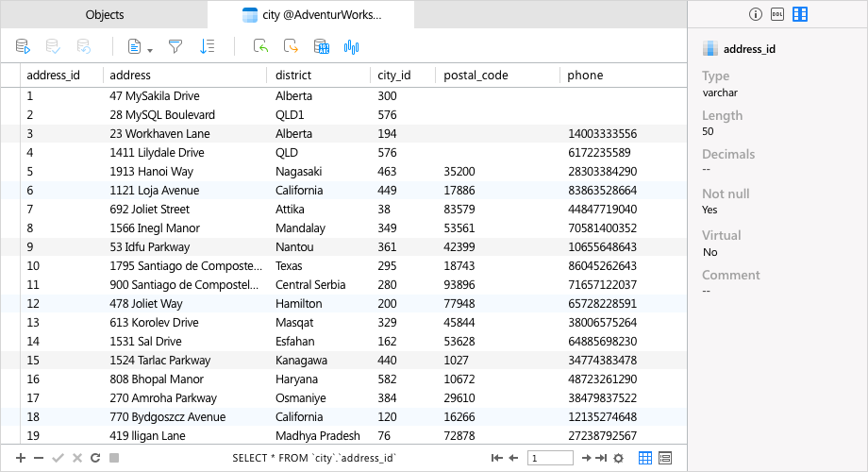Viewport: 868px width, 472px height.
Task: Click the Begin Transaction toolbar icon
Action: click(x=23, y=46)
